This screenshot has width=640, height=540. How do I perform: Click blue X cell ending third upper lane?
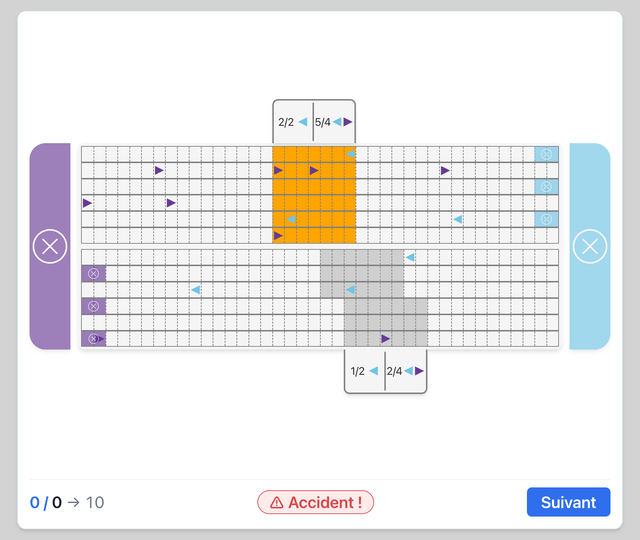point(547,187)
